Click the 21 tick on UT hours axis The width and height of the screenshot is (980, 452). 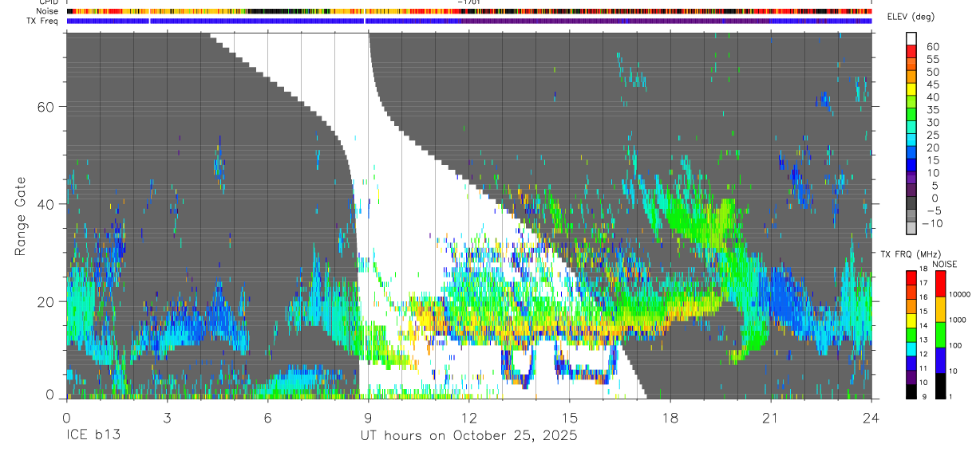click(x=771, y=417)
